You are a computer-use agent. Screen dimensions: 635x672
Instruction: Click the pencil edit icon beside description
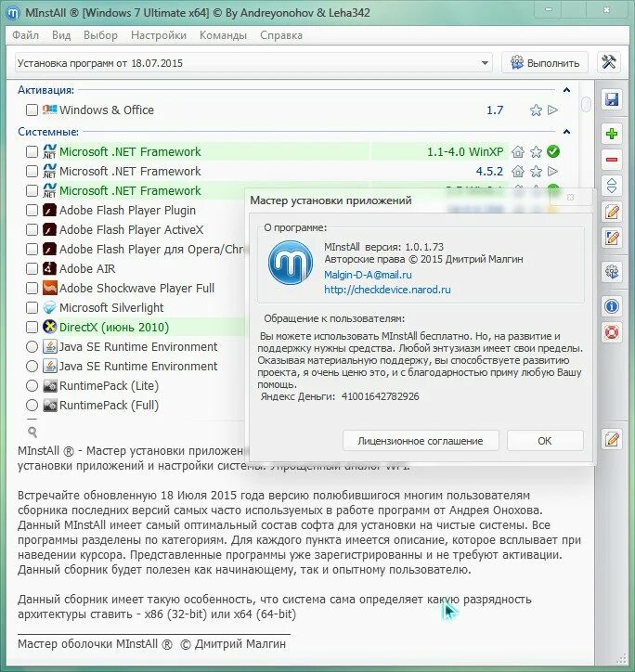(612, 439)
